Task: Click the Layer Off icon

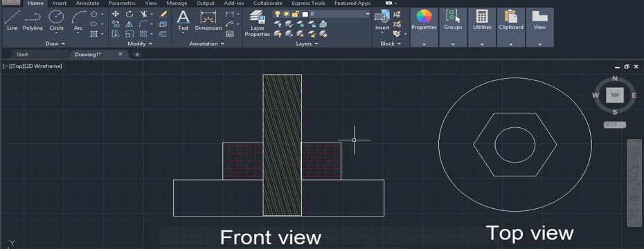Action: pyautogui.click(x=278, y=24)
